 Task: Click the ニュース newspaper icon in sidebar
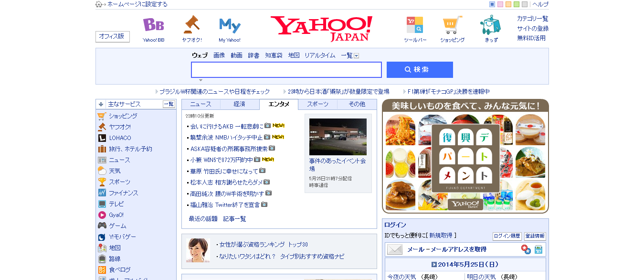[x=102, y=160]
